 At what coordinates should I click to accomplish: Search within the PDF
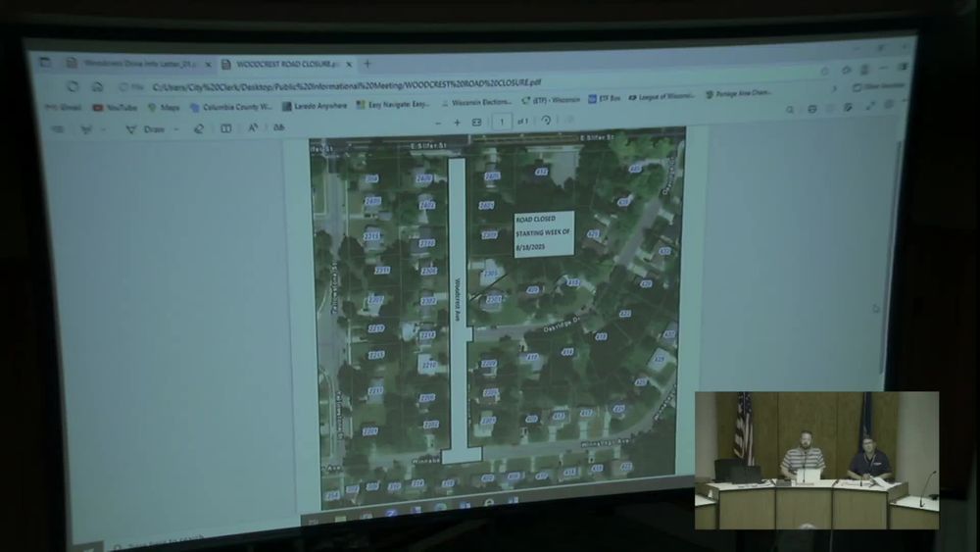click(x=790, y=110)
